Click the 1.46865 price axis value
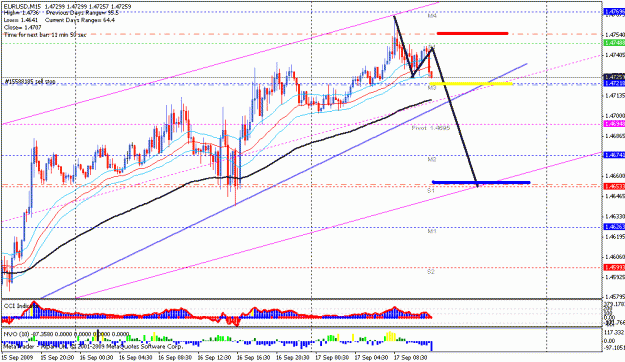 coord(615,136)
